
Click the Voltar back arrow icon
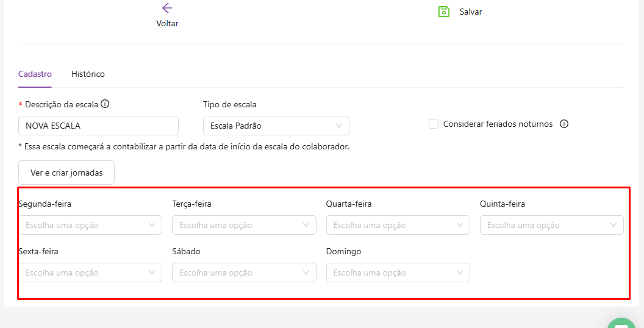tap(167, 8)
